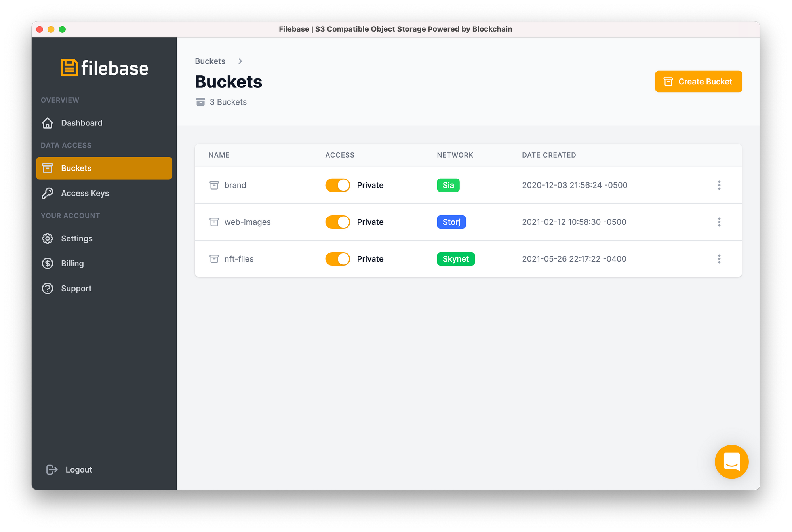Click the NAME column header
Viewport: 792px width, 532px height.
click(x=219, y=155)
